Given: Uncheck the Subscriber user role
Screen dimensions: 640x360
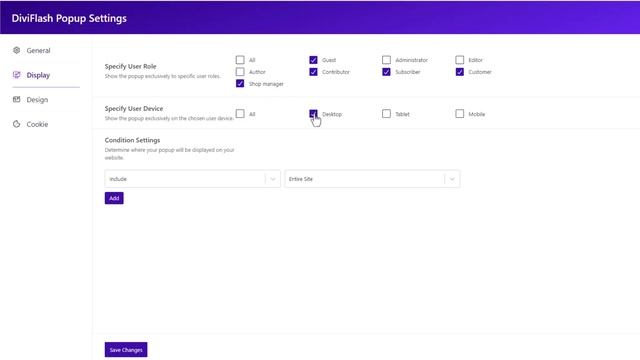Looking at the screenshot, I should pos(386,72).
